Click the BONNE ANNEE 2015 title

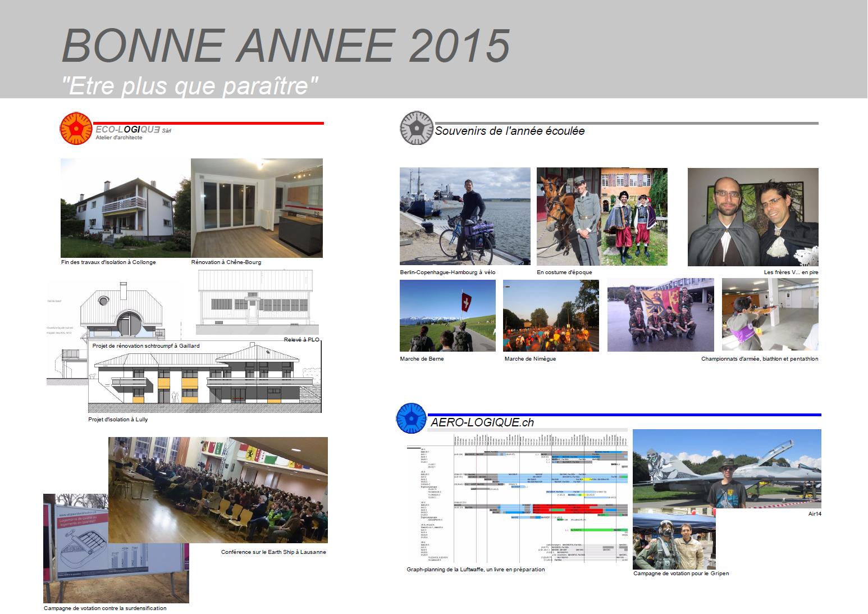[x=286, y=45]
